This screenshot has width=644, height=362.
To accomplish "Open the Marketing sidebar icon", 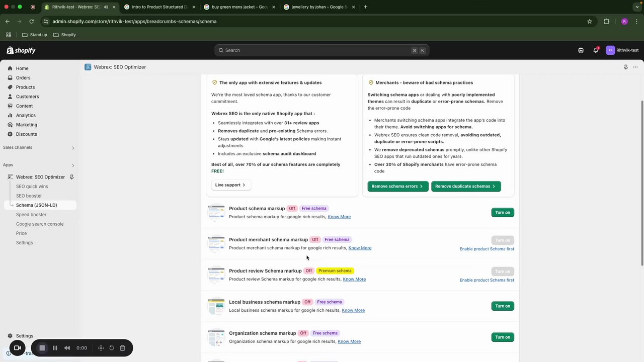I will point(10,125).
